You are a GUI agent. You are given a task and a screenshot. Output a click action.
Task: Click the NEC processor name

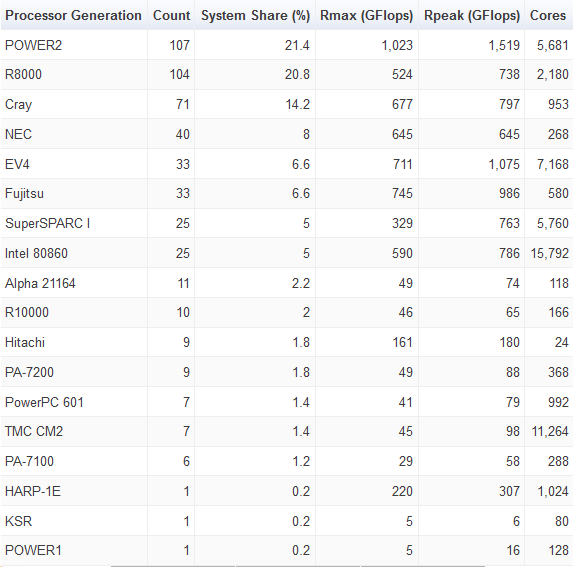pyautogui.click(x=18, y=134)
